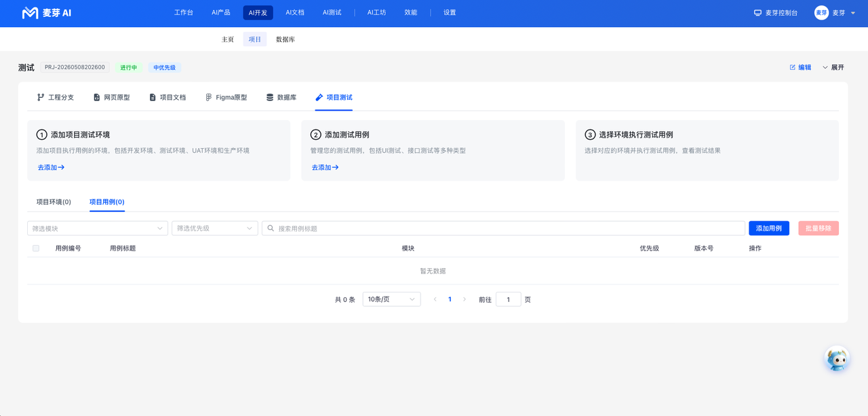Screen dimensions: 868x416
Task: Switch to the 项目环境(0) tab
Action: (x=54, y=202)
